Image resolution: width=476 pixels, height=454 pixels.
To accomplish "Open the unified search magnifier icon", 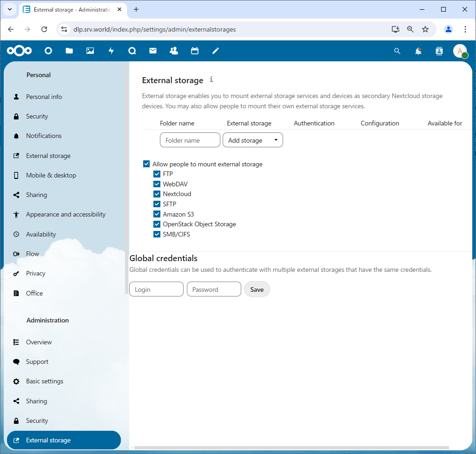I will (x=397, y=51).
